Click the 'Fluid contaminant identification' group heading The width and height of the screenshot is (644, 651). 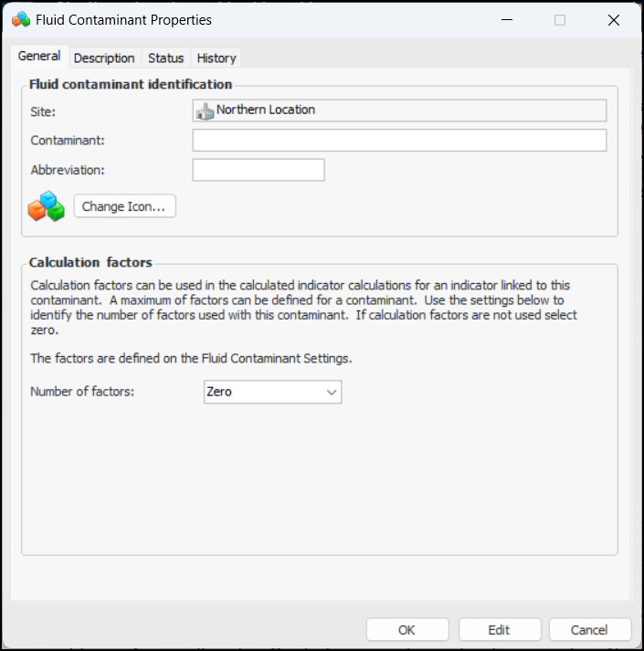click(131, 84)
